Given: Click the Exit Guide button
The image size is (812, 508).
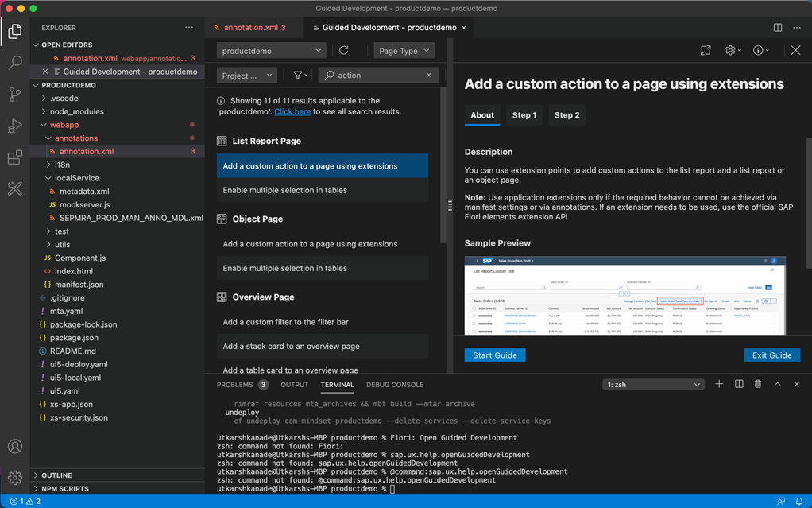Looking at the screenshot, I should click(x=771, y=355).
